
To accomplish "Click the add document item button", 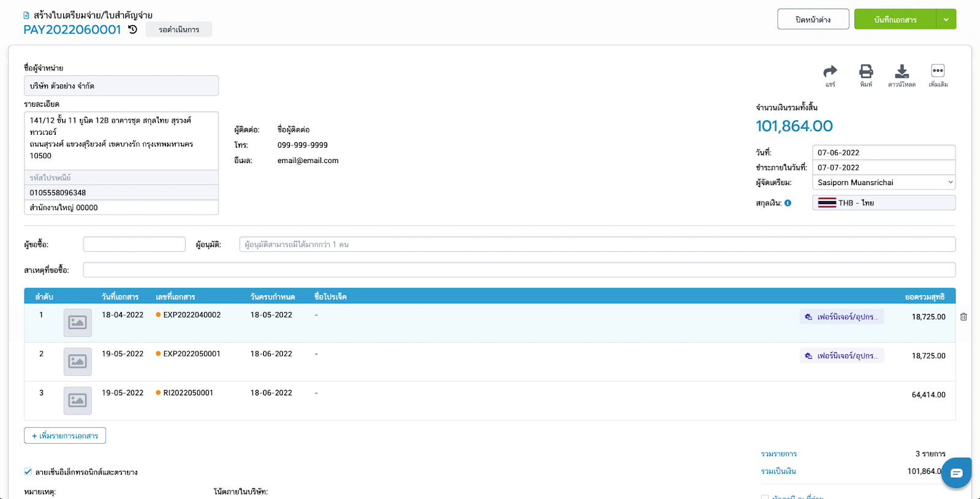I will point(65,436).
